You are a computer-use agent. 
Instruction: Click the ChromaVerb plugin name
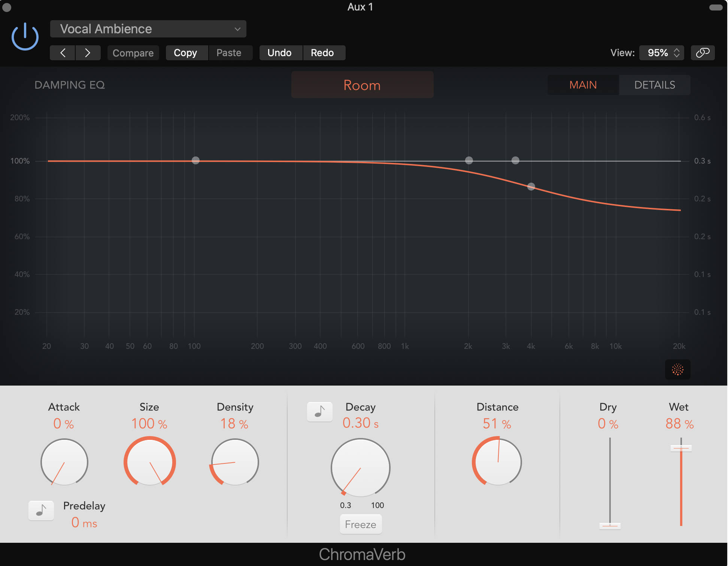(362, 554)
